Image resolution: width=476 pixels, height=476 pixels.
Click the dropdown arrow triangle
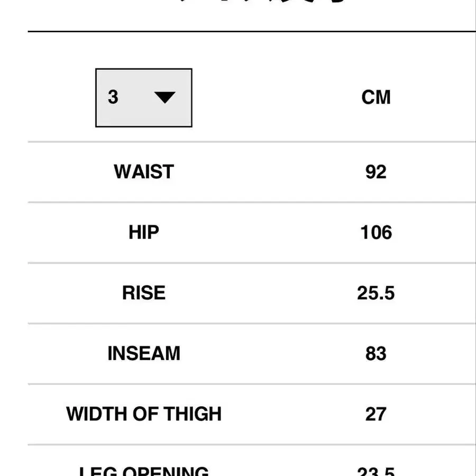[164, 97]
